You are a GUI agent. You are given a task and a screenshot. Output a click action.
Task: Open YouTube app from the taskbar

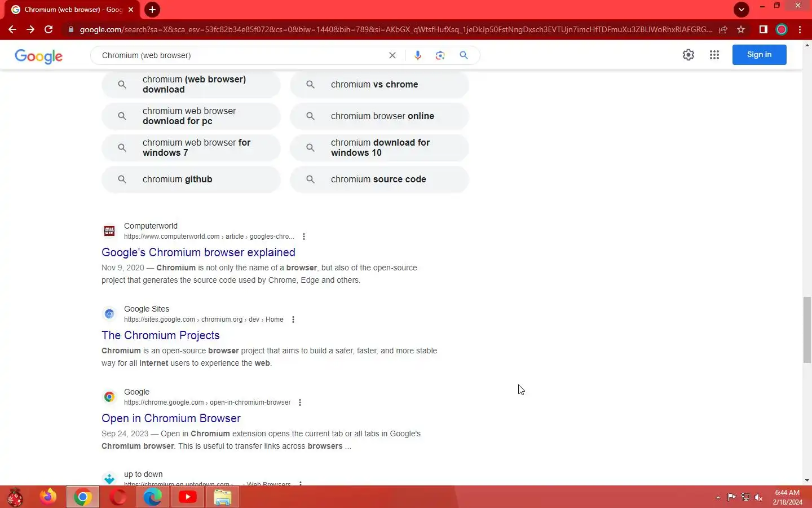coord(188,497)
